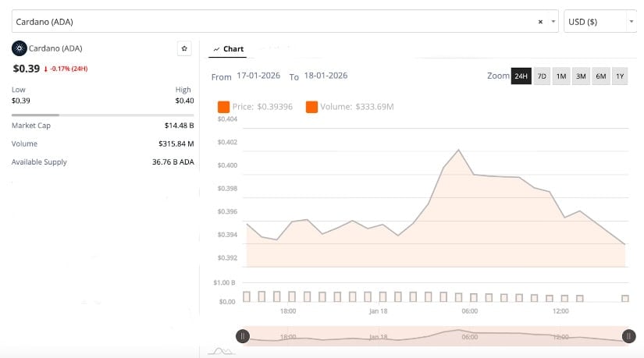Toggle the Volume series in the legend
Screen dimensions: 644x358
click(311, 107)
